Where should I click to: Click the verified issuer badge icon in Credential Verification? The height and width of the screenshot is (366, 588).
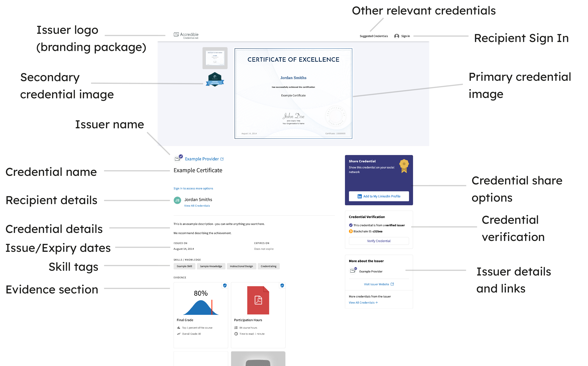pyautogui.click(x=351, y=225)
